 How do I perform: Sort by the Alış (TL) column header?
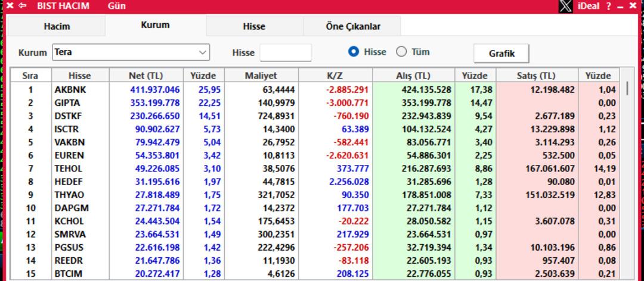pos(414,76)
